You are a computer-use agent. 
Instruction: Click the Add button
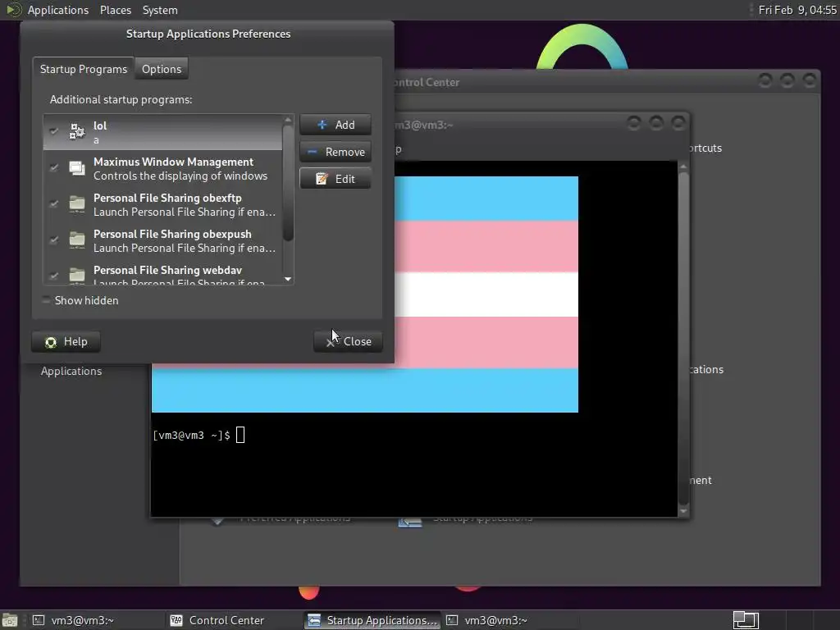336,125
